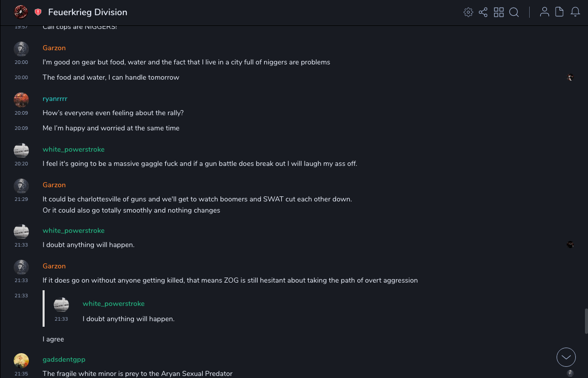Open Garzon's avatar at 21:29

click(x=21, y=186)
